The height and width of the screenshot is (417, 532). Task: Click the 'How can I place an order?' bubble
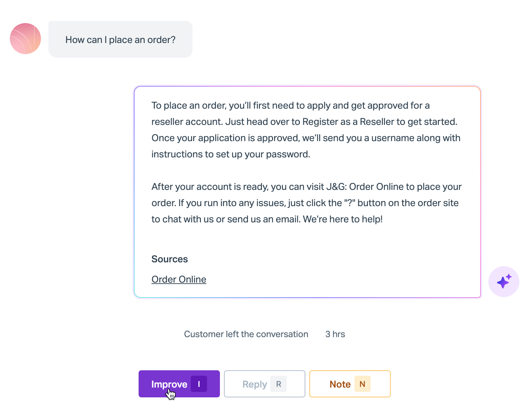pos(120,39)
